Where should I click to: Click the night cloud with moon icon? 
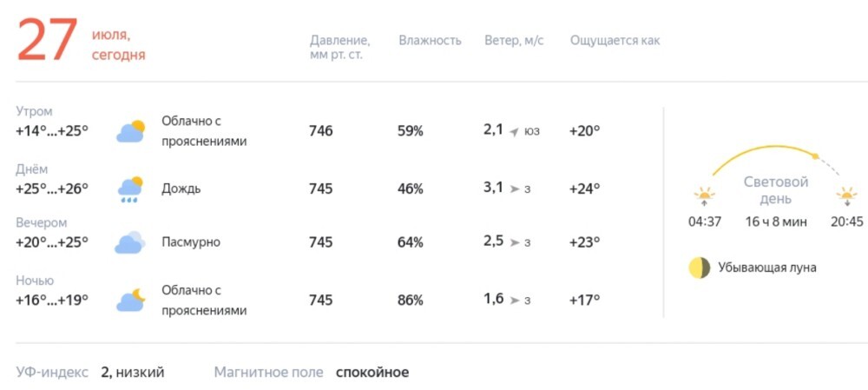[131, 300]
